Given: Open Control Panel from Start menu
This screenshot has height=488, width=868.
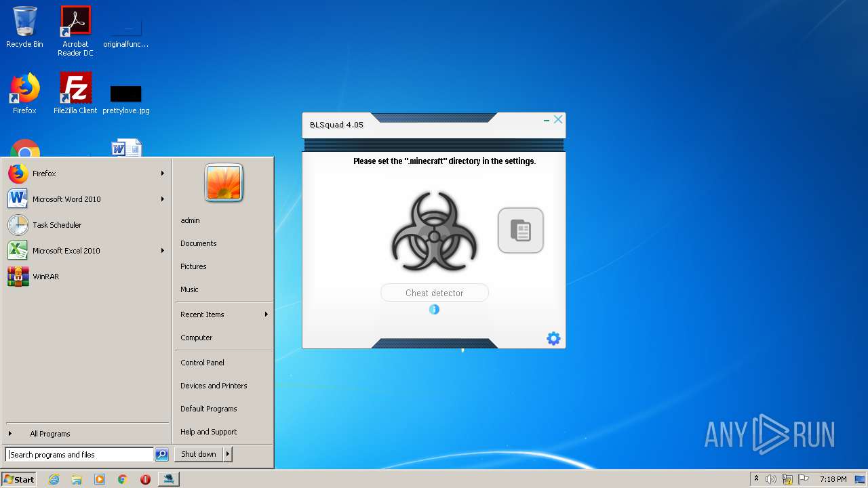Looking at the screenshot, I should tap(202, 363).
